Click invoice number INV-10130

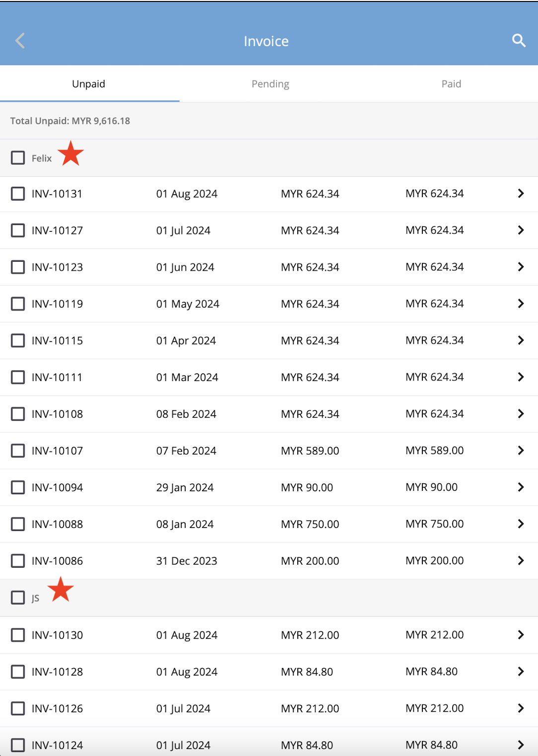(x=57, y=635)
